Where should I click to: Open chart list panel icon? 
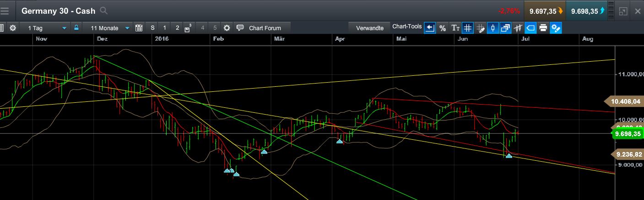click(1, 28)
